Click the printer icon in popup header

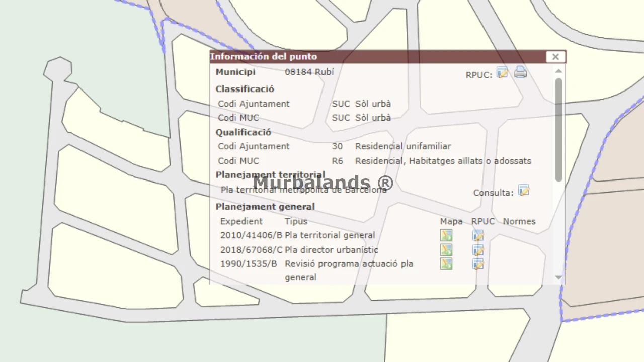520,73
